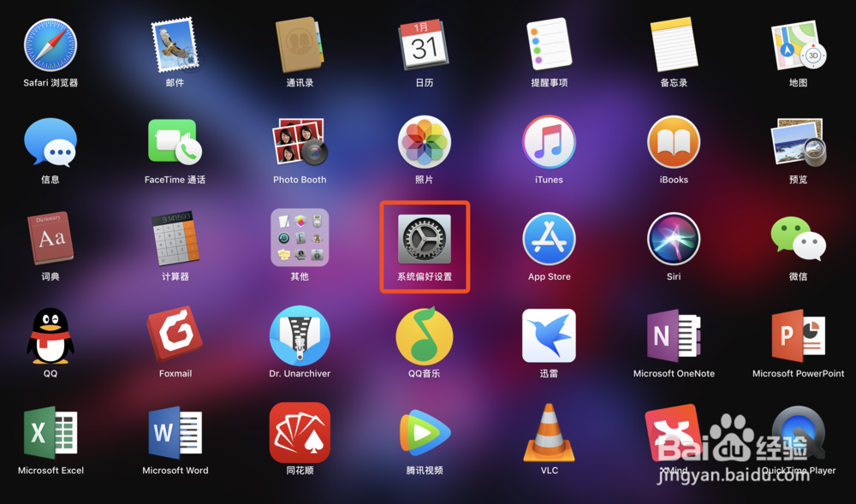Open the VLC media player

tap(549, 432)
